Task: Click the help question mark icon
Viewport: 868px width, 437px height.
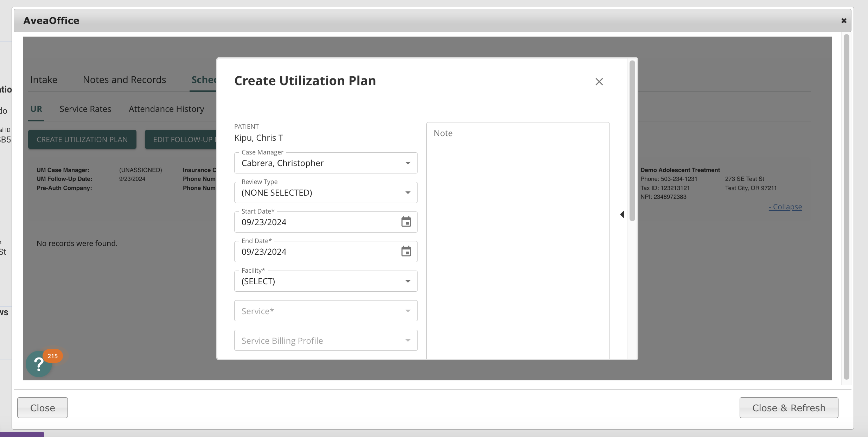Action: pos(39,364)
